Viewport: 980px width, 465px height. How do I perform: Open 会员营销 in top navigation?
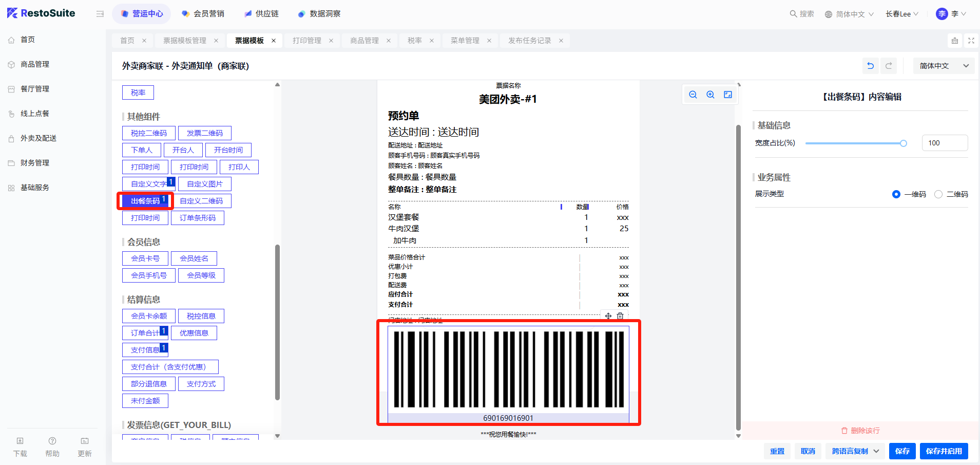[203, 14]
